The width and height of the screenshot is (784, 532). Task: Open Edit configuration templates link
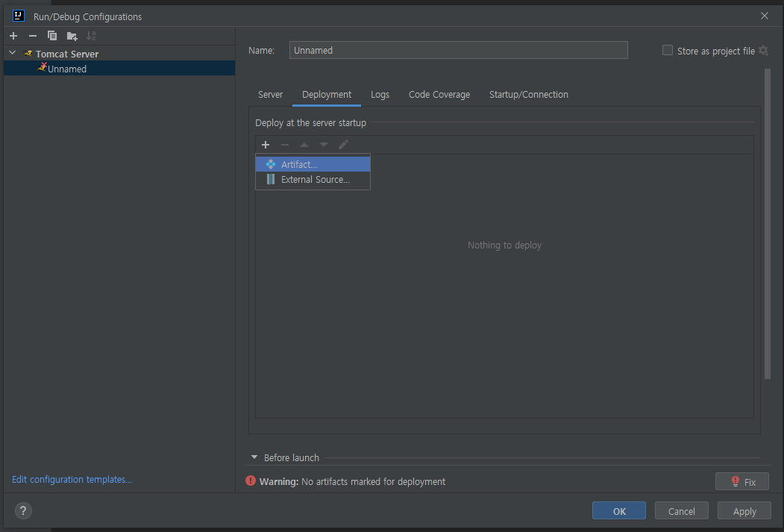(72, 479)
